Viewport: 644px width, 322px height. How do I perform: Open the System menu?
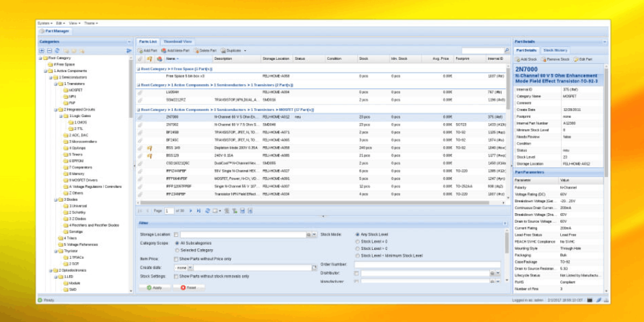point(43,23)
